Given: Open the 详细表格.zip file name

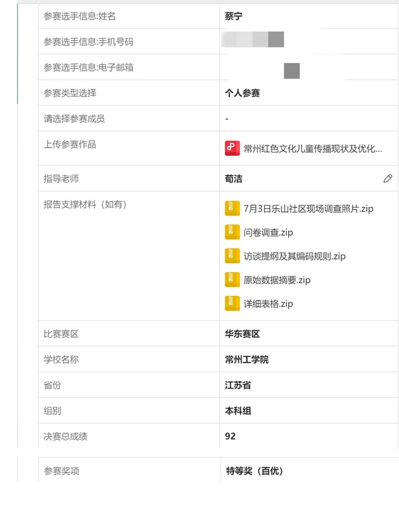Looking at the screenshot, I should 268,304.
